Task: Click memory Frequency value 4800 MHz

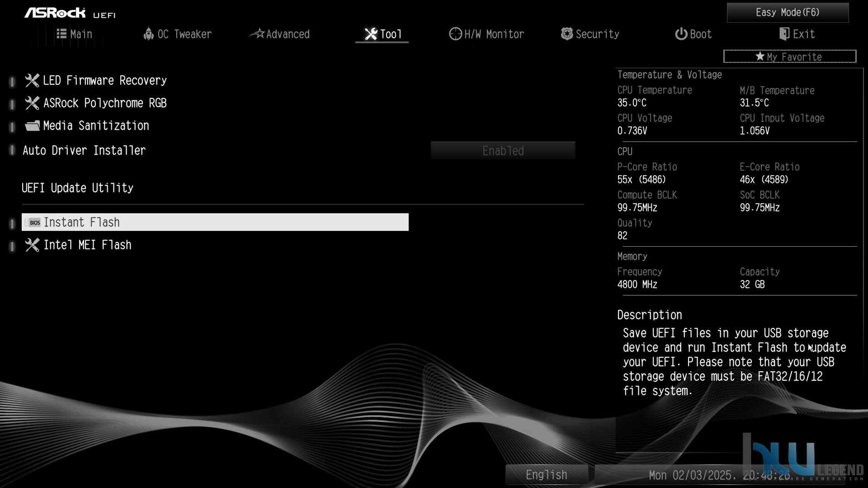Action: (637, 284)
